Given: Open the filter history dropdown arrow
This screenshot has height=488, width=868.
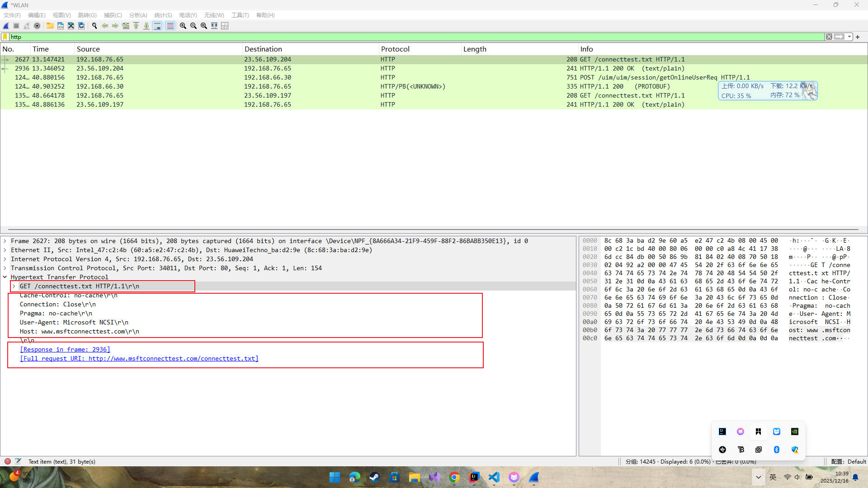Looking at the screenshot, I should pyautogui.click(x=849, y=37).
